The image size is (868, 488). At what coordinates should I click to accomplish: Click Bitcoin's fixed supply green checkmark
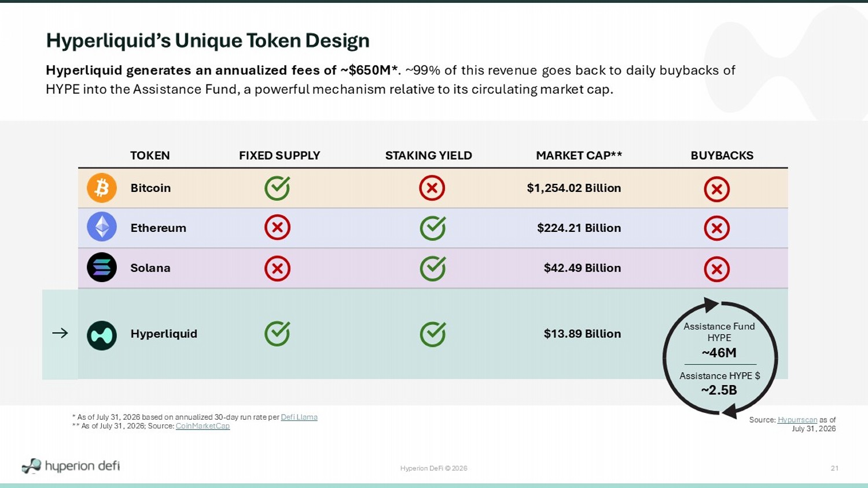[x=277, y=188]
